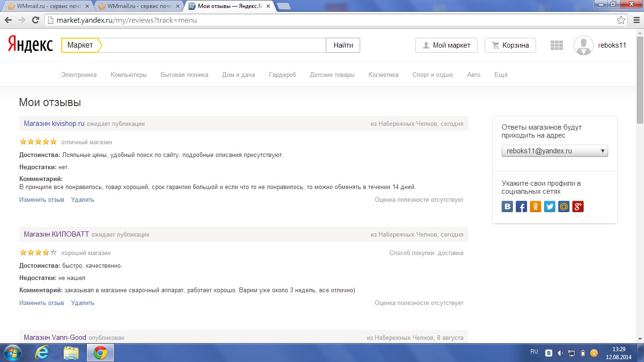Focus the Market search input field
Viewport: 644px width, 362px height.
(x=214, y=45)
